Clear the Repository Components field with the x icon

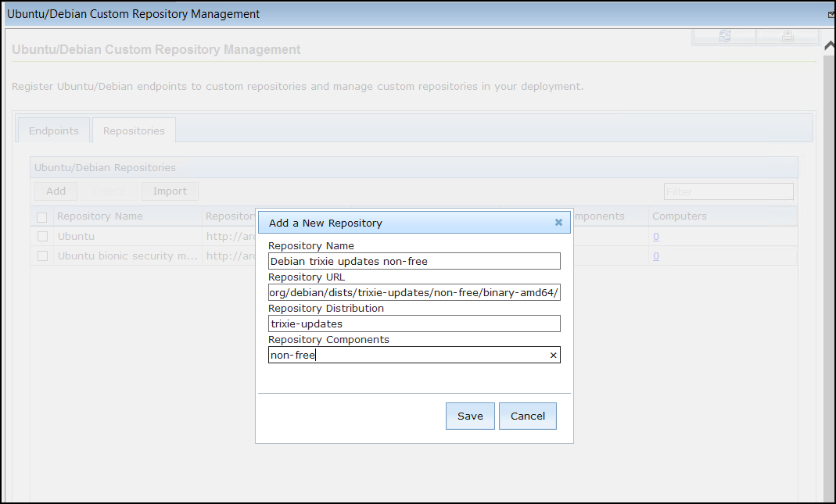pos(553,356)
